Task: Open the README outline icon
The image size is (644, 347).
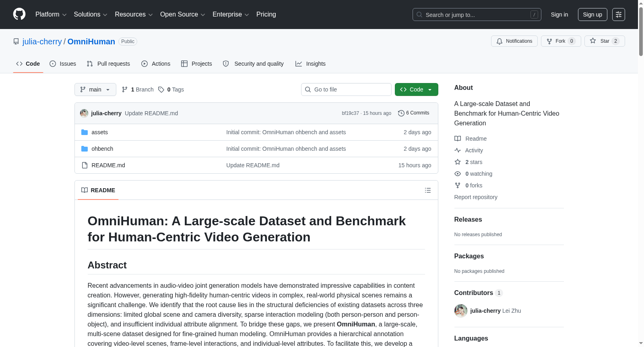Action: coord(428,190)
